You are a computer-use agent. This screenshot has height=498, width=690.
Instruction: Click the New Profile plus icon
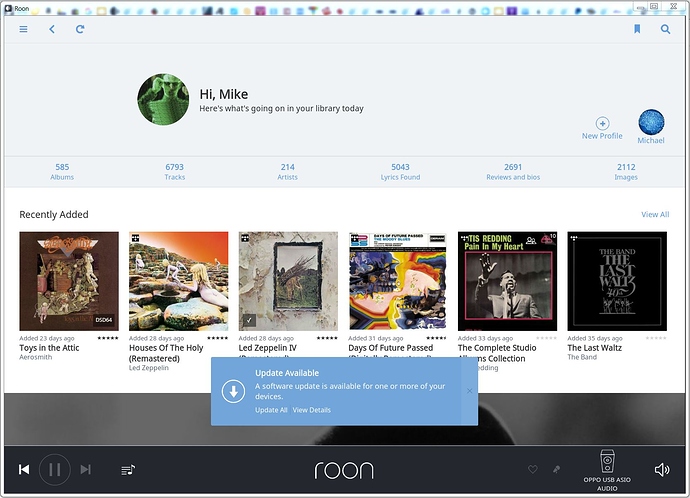coord(602,123)
